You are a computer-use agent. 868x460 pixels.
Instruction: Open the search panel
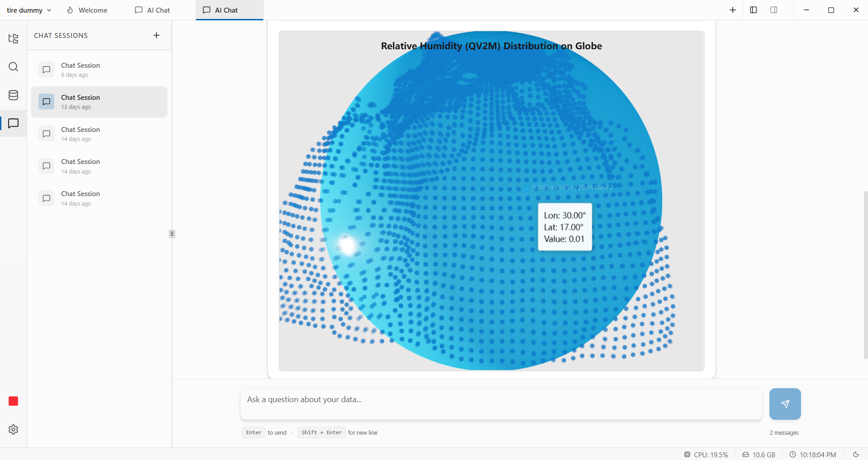coord(13,67)
